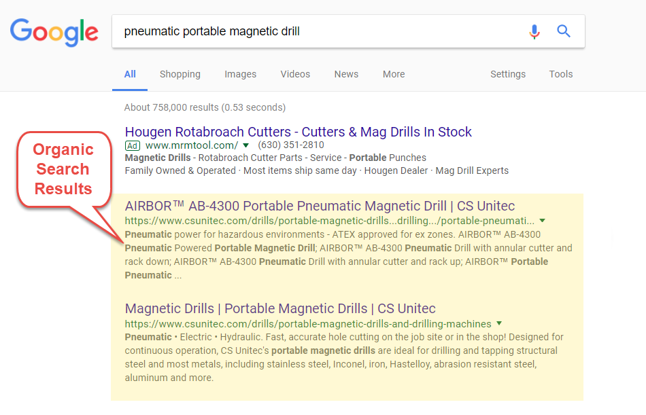The image size is (646, 415).
Task: Expand arrow beside the AIRBOR result URL
Action: tap(543, 221)
